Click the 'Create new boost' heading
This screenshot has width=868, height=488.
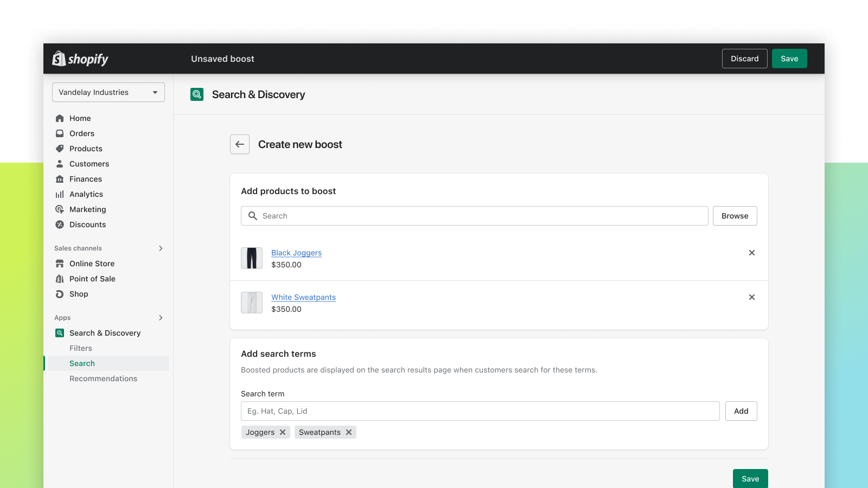300,144
